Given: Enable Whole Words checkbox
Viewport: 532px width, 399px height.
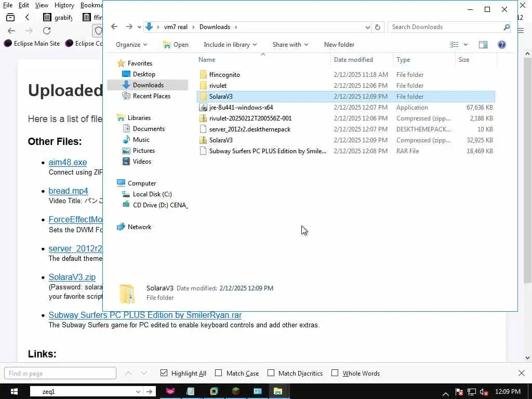Looking at the screenshot, I should point(335,373).
